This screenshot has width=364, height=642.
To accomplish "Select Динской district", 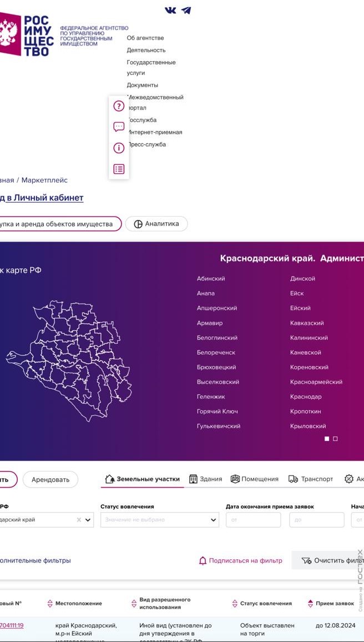I will [x=302, y=279].
